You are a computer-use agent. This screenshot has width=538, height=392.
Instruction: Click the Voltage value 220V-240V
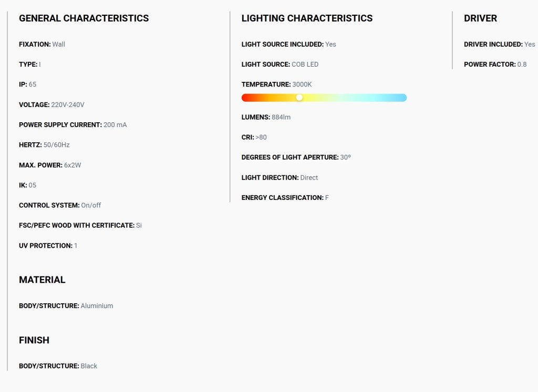click(68, 105)
